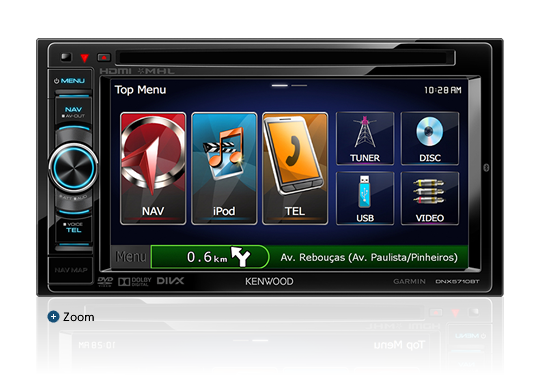Click the KENWOOD brand logo
539x380 pixels.
269,281
